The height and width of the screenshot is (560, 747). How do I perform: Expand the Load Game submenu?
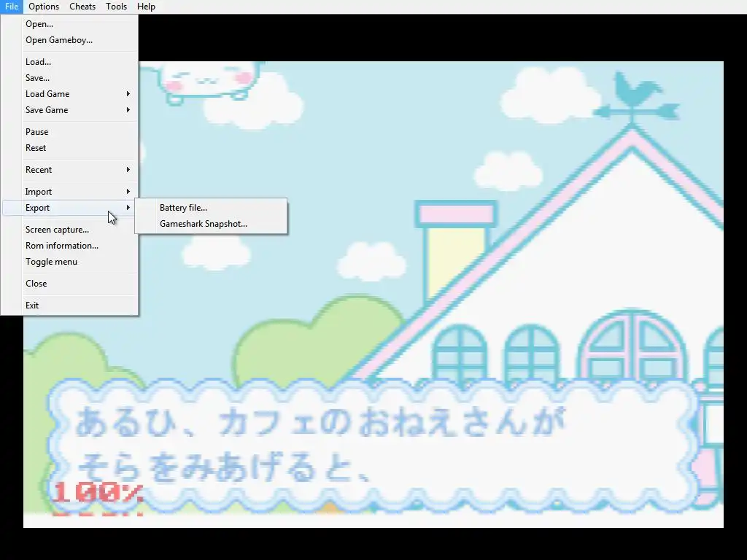(x=69, y=94)
